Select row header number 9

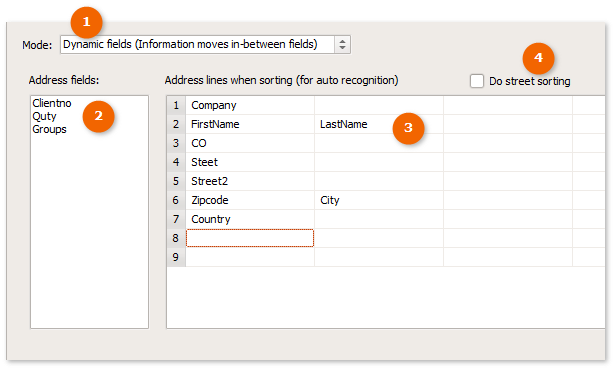coord(176,257)
